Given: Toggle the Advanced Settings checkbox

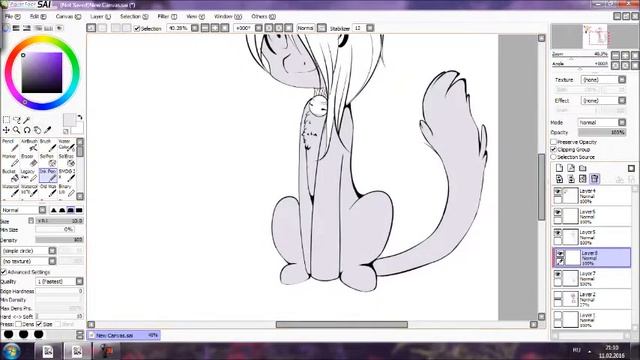Looking at the screenshot, I should click(4, 272).
